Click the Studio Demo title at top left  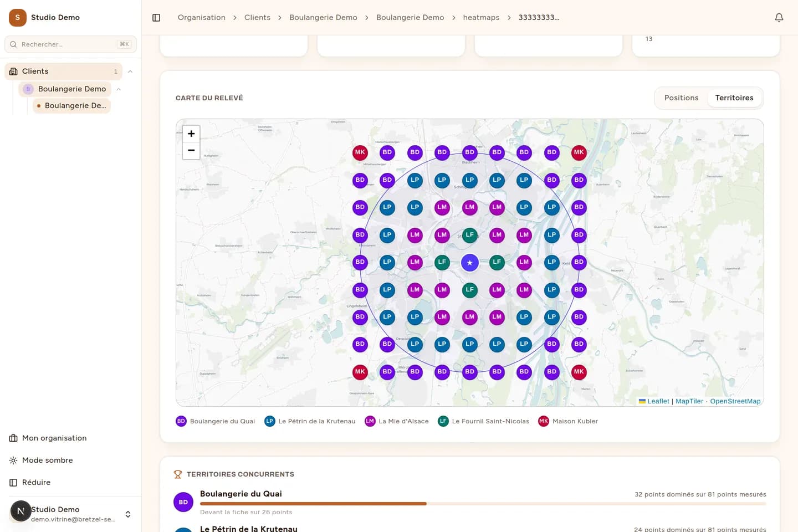point(55,18)
